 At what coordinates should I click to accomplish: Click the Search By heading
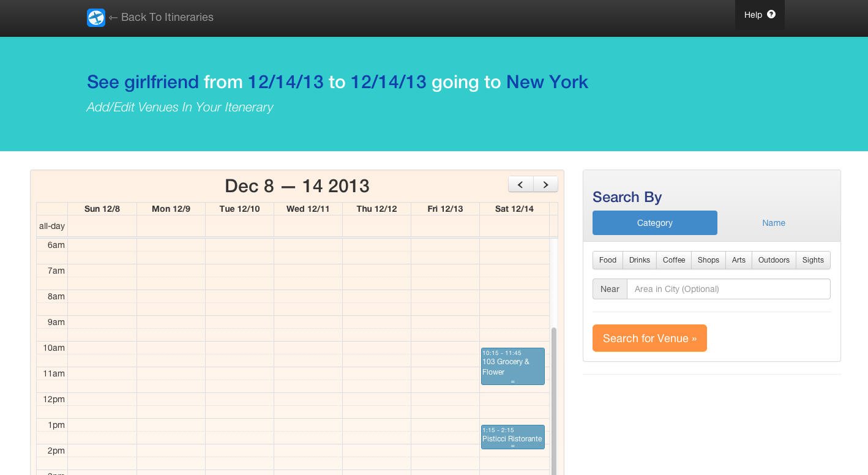[x=627, y=197]
